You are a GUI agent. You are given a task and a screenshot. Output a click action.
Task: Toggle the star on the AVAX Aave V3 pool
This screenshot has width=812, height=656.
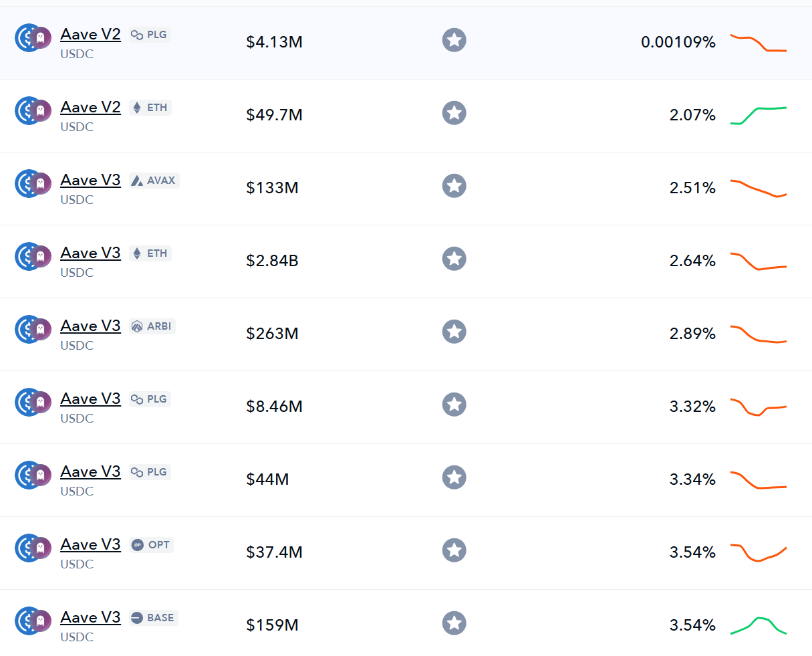coord(454,186)
